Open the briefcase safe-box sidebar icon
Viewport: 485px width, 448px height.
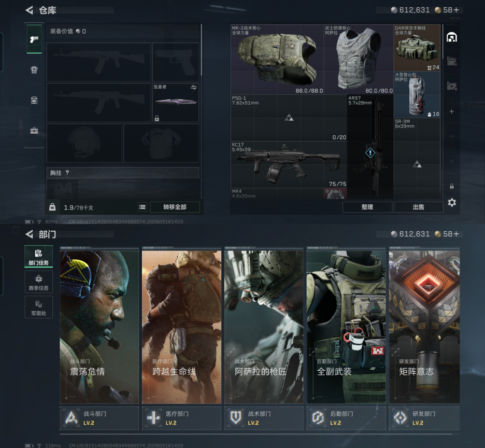(34, 131)
